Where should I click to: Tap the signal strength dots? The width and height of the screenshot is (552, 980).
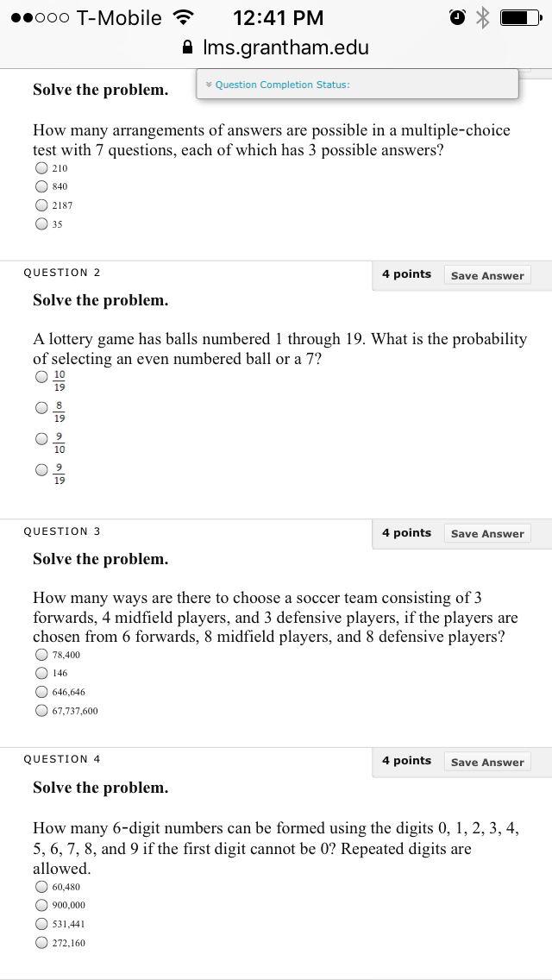click(x=40, y=18)
